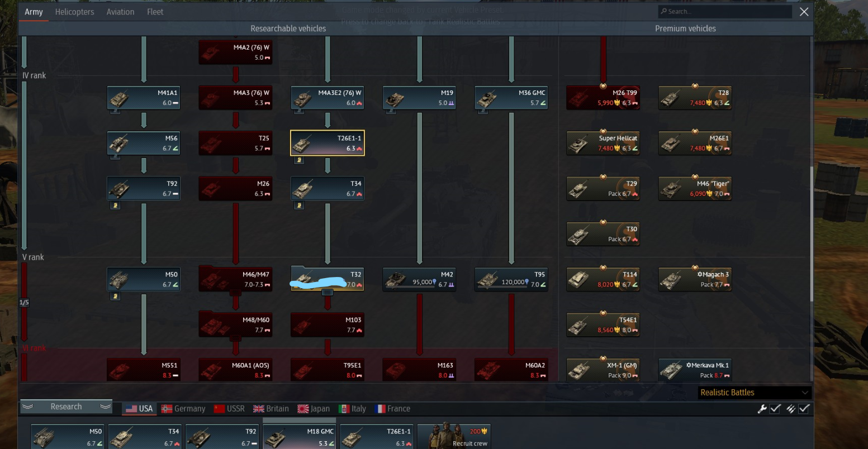This screenshot has width=868, height=449.
Task: Select the M56 vehicle card
Action: (144, 143)
